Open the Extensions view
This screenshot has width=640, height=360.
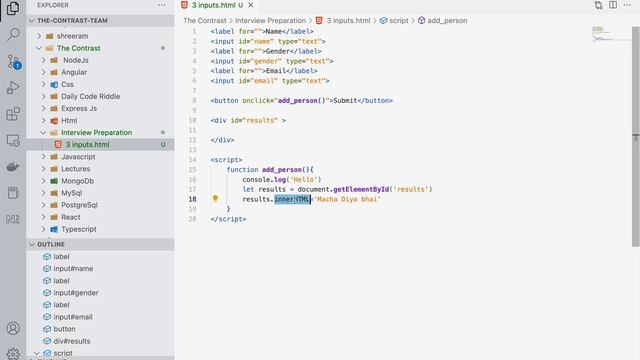coord(13,114)
